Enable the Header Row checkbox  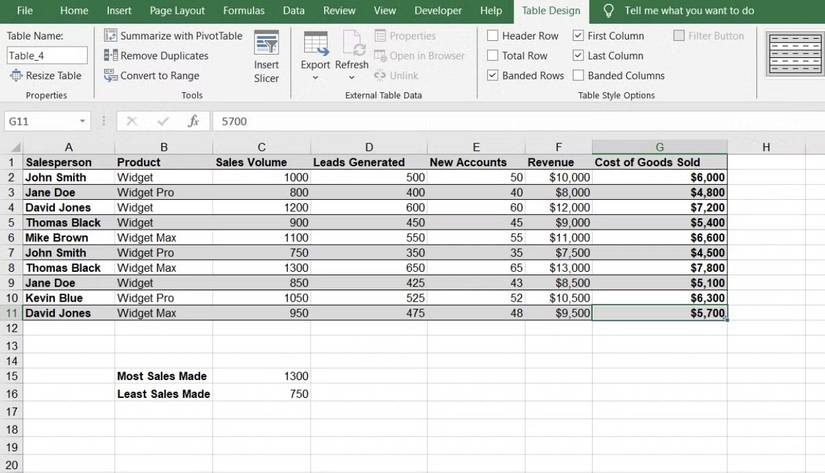click(x=493, y=36)
